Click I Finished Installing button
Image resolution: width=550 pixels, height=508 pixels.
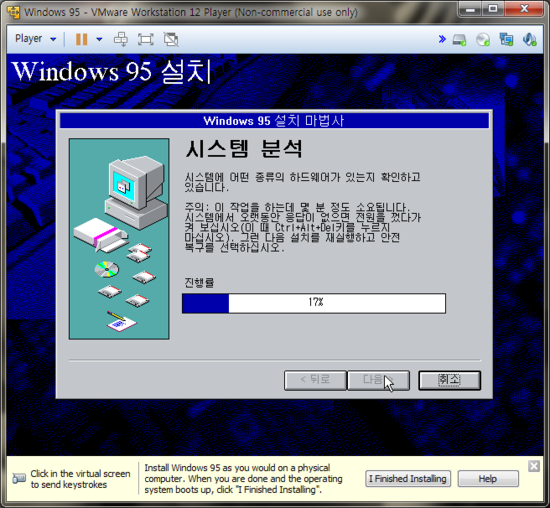(408, 479)
